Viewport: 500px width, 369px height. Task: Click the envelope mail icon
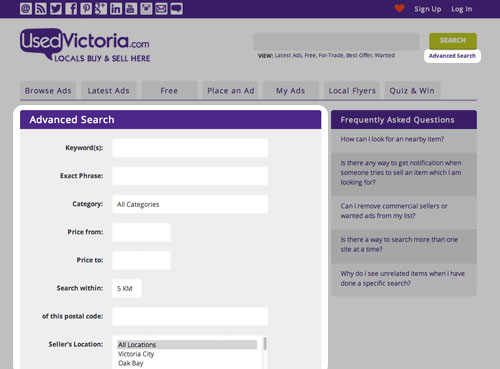161,9
